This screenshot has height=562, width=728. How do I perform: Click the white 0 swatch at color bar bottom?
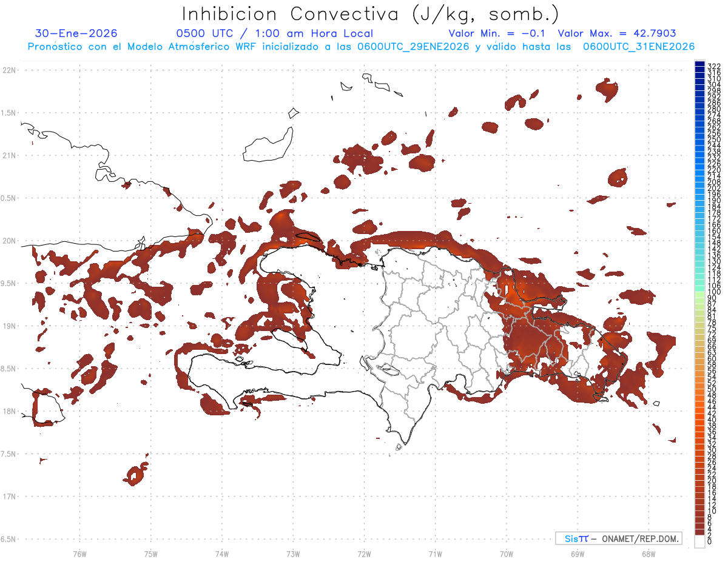tap(699, 542)
